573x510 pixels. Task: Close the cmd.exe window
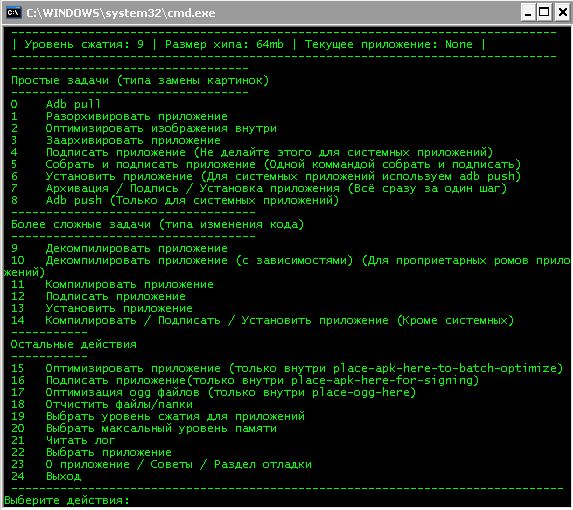[562, 13]
